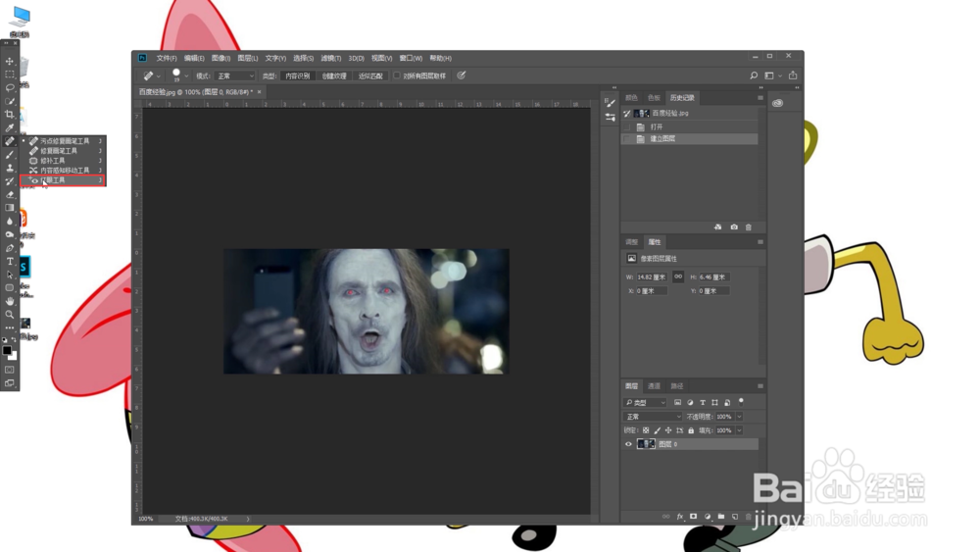Toggle lock position icon

(668, 430)
